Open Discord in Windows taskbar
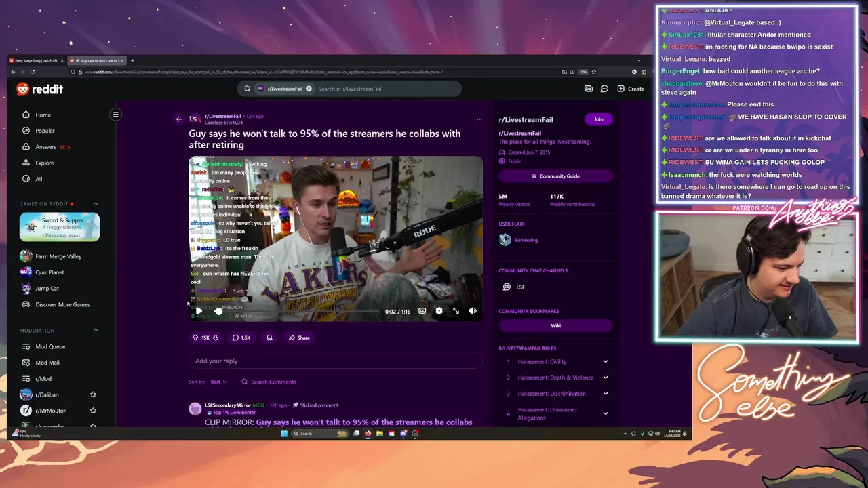 (x=403, y=434)
